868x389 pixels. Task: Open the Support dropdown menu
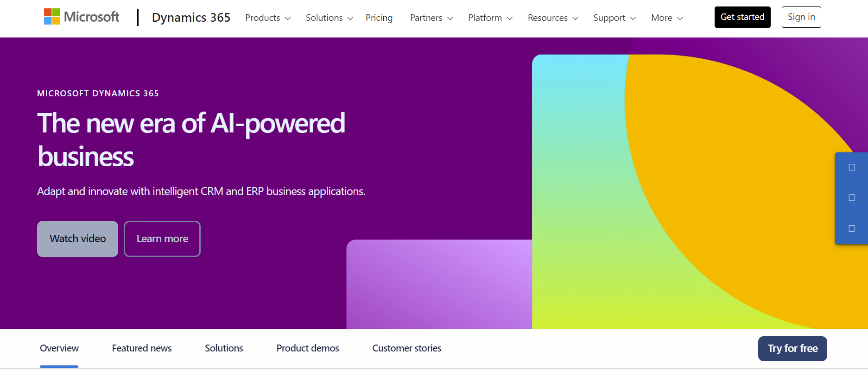coord(615,18)
